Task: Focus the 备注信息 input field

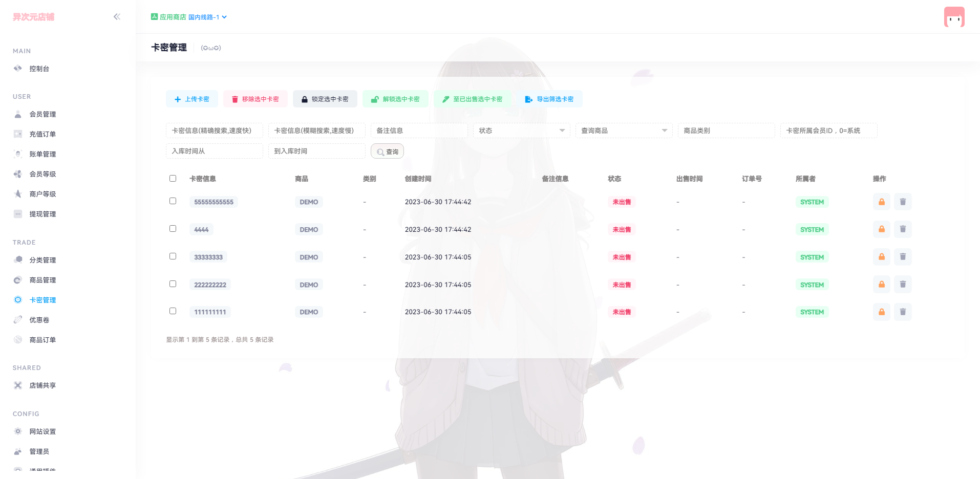Action: pyautogui.click(x=419, y=130)
